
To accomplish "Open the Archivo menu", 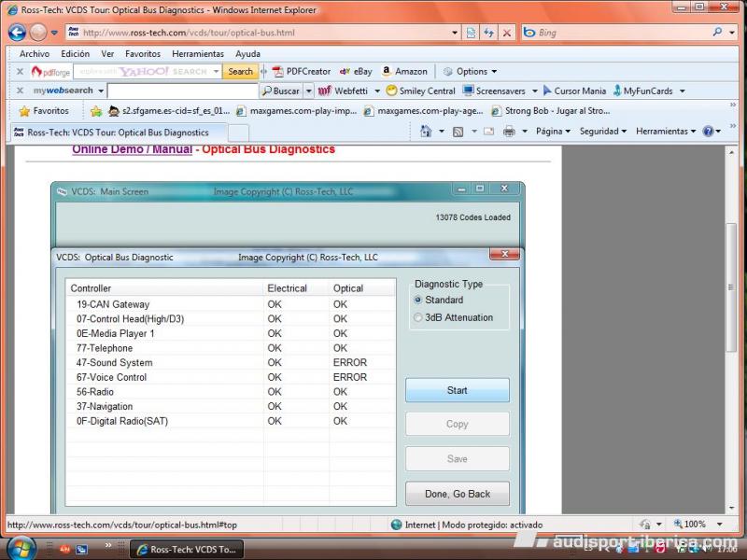I will 35,54.
